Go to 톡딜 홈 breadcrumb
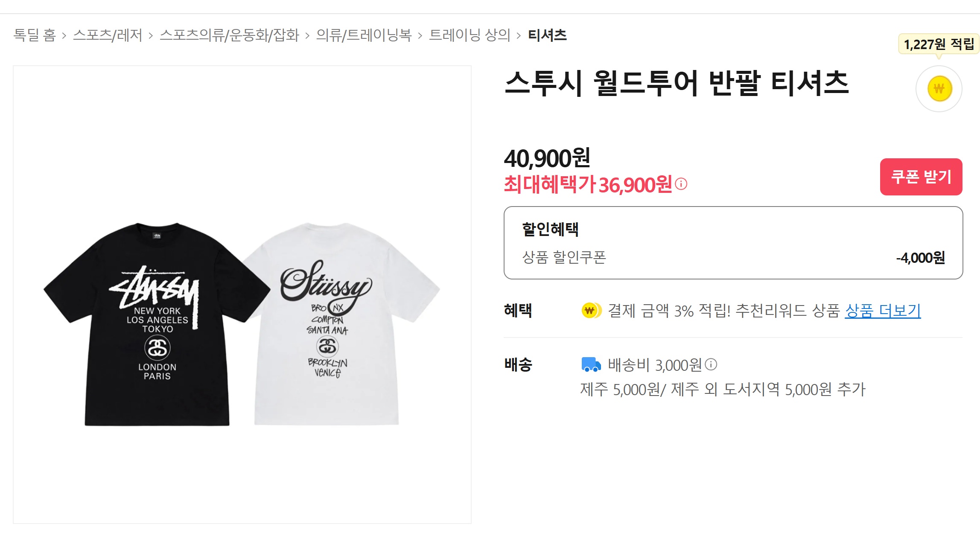980x553 pixels. [x=35, y=35]
